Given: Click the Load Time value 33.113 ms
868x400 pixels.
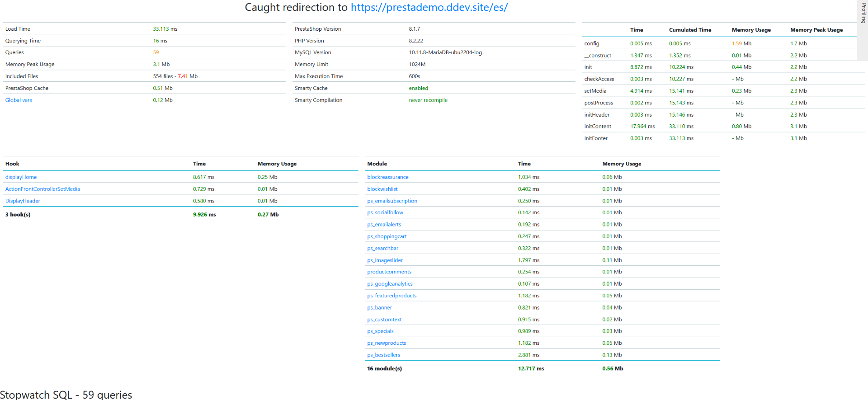Looking at the screenshot, I should tap(165, 29).
